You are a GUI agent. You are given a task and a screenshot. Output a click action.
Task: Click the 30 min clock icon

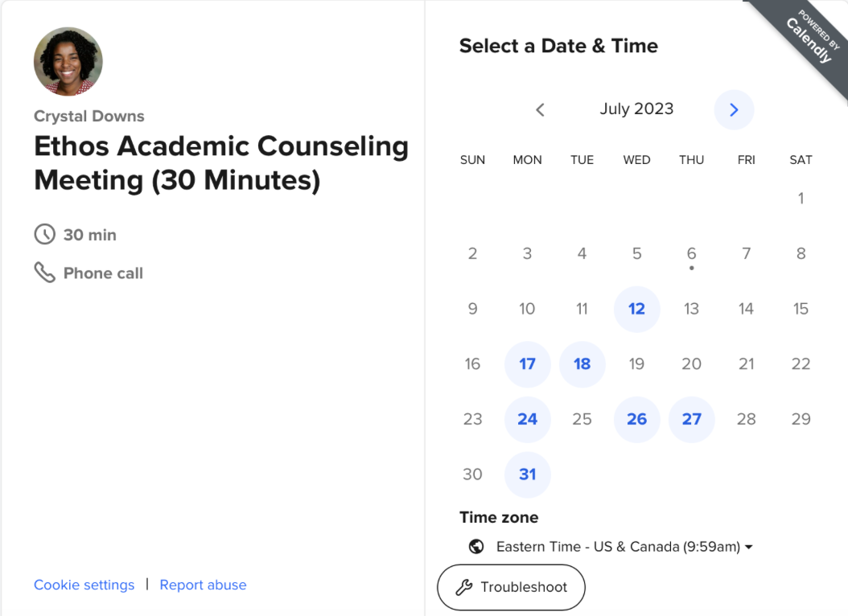[44, 235]
